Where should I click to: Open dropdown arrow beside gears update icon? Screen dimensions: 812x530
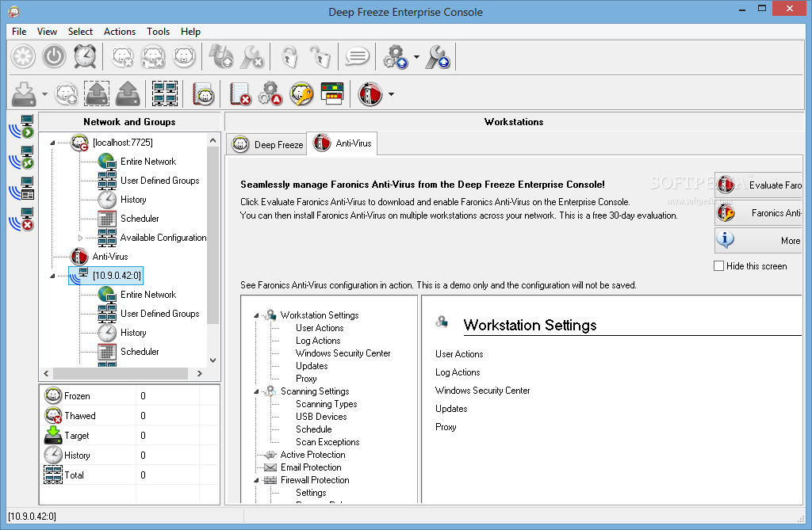point(416,57)
